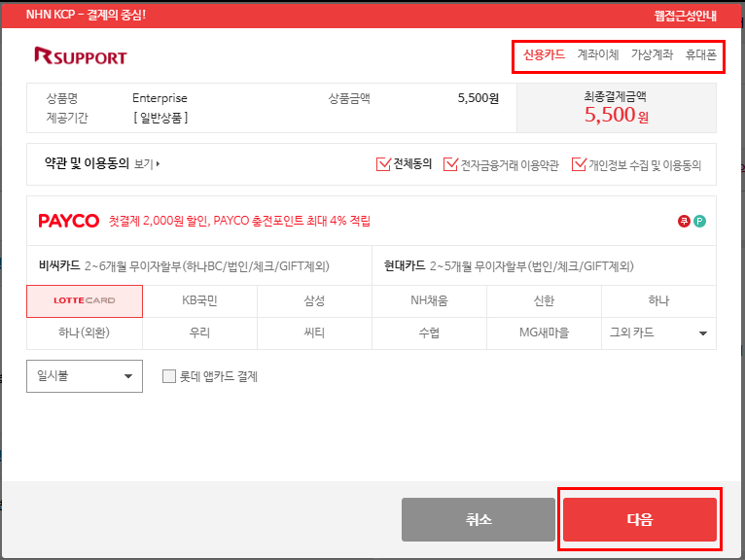Switch to 신용카드 payment tab
The width and height of the screenshot is (745, 560).
[x=544, y=54]
